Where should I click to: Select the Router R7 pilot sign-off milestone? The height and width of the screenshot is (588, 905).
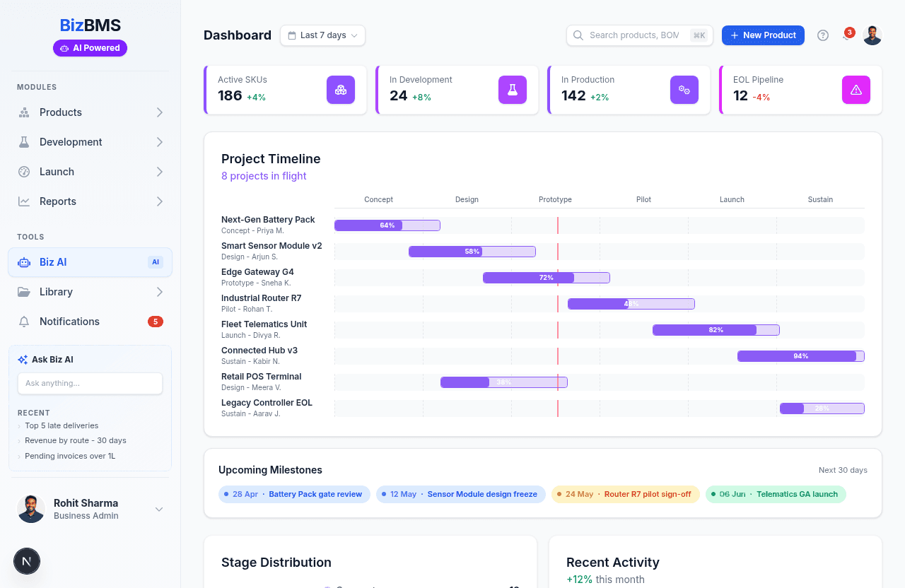(625, 494)
